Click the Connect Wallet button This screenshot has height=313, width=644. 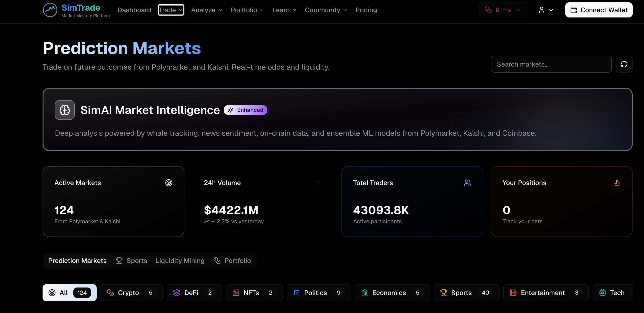click(599, 10)
